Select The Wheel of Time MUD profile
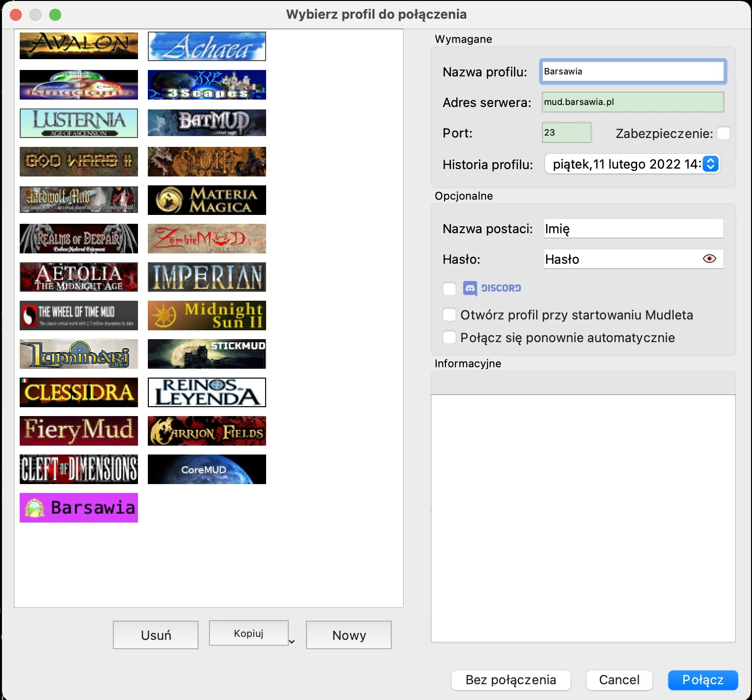The height and width of the screenshot is (700, 752). [79, 315]
